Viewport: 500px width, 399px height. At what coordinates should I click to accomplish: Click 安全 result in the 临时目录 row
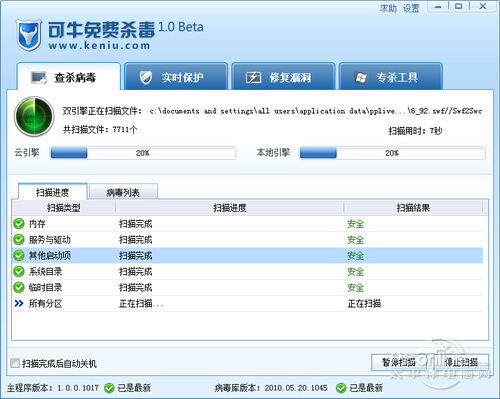point(356,288)
